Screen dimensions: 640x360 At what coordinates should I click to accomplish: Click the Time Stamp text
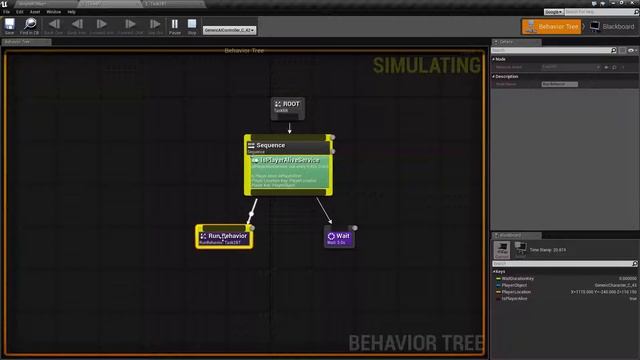pyautogui.click(x=548, y=250)
